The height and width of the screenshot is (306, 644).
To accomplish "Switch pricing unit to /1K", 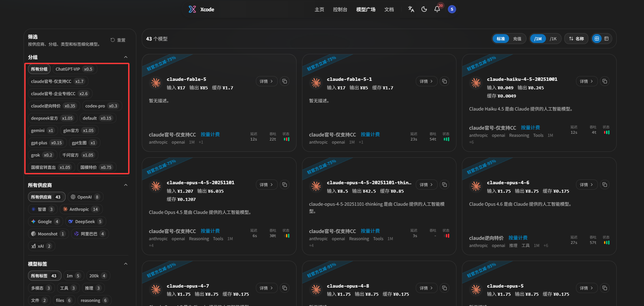I will [553, 39].
